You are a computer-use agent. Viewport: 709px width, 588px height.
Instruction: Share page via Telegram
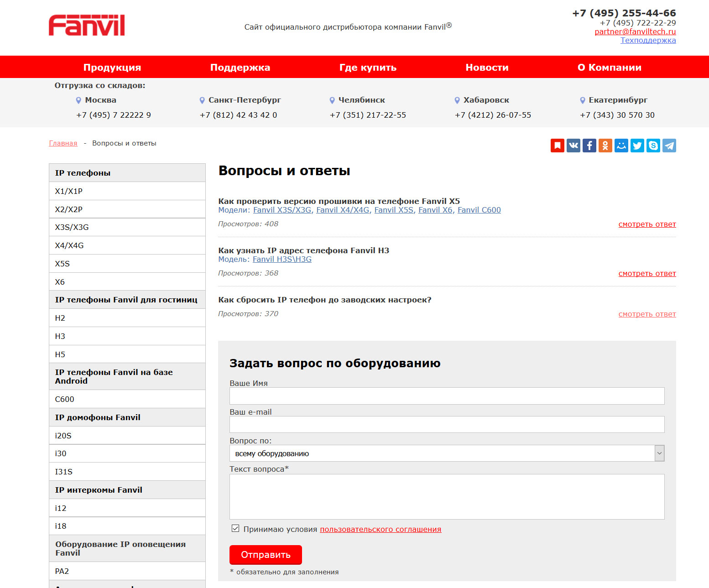[669, 146]
